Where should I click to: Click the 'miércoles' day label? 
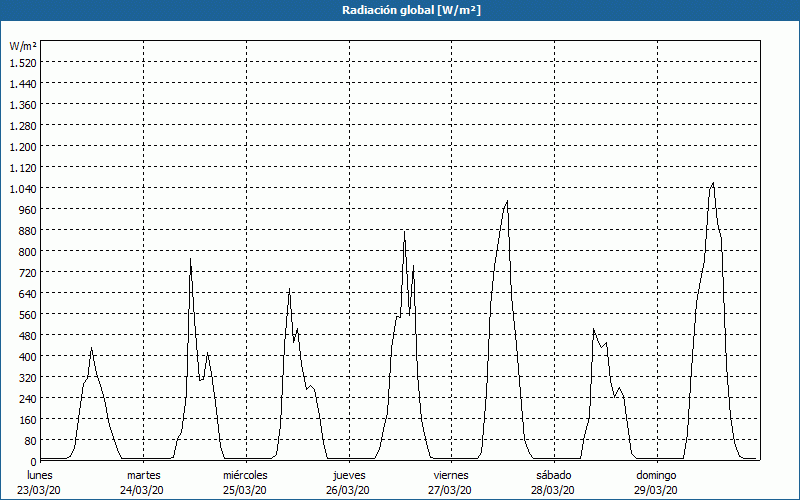(x=245, y=475)
